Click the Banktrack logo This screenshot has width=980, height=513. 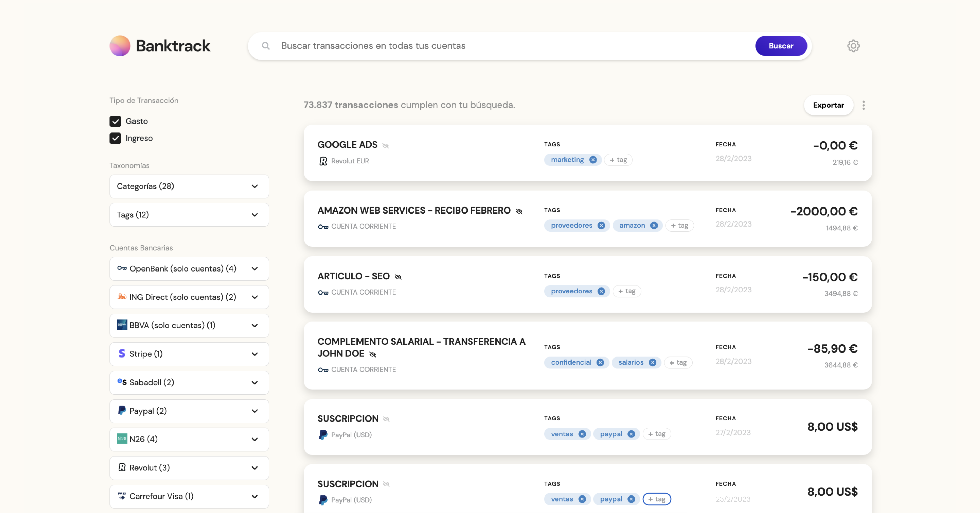[x=160, y=46]
